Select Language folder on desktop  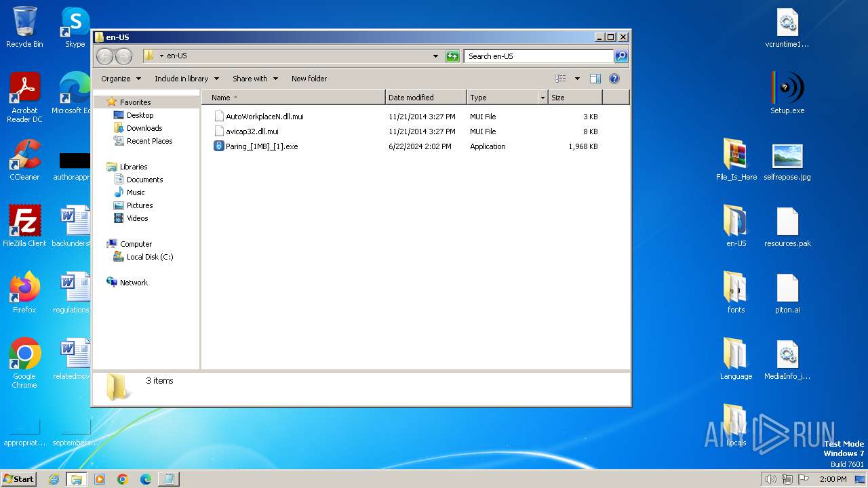[736, 359]
